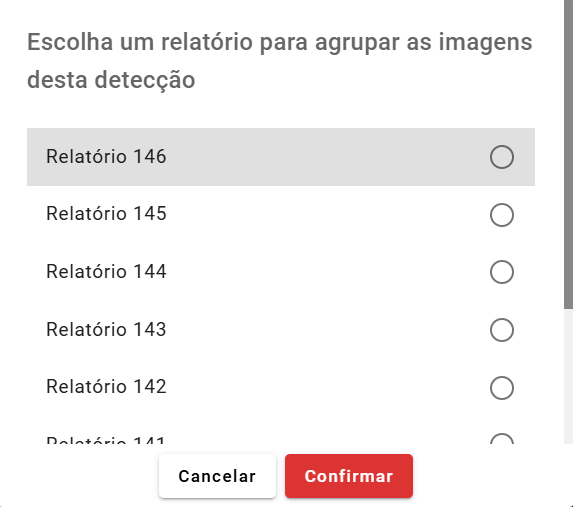Cancel the report selection dialog

217,476
